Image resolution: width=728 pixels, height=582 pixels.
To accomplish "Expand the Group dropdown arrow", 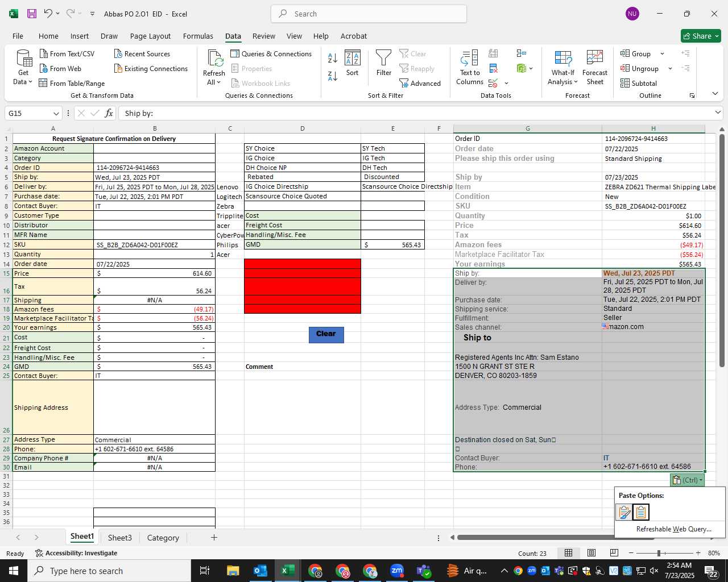I will click(x=662, y=54).
